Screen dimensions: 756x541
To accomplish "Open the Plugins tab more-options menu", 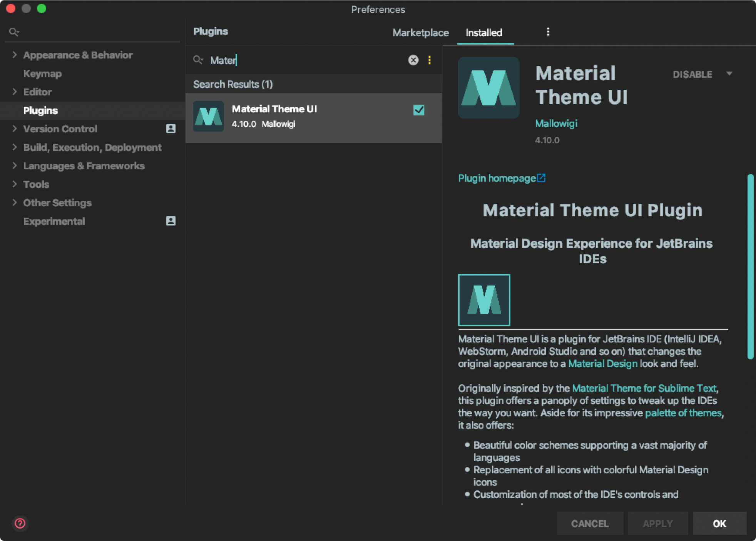I will pyautogui.click(x=548, y=32).
